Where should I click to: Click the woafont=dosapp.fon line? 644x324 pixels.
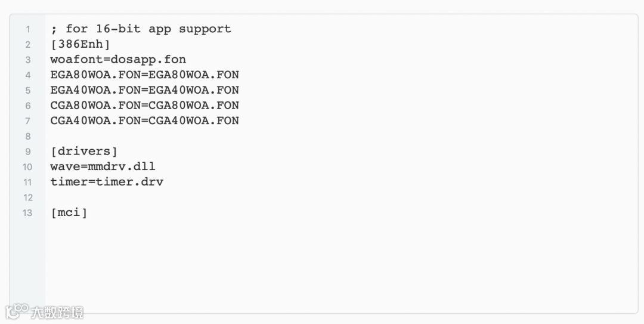(118, 60)
